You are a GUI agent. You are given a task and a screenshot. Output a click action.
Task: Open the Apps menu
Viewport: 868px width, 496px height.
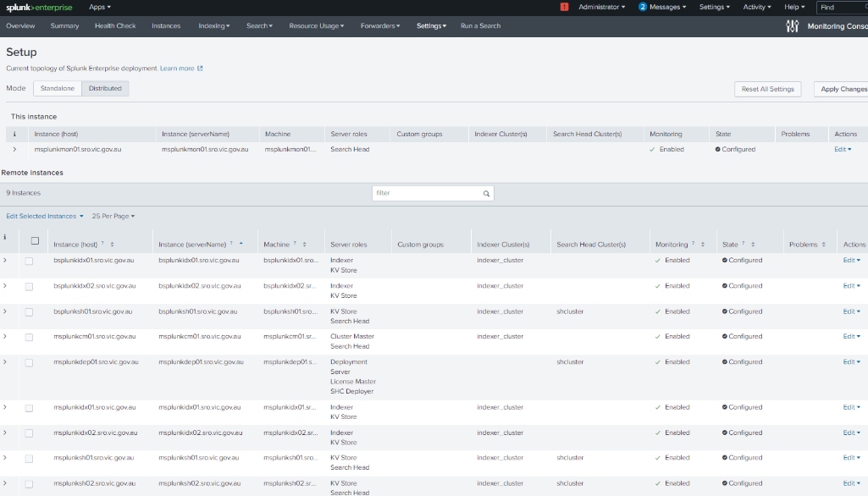(100, 8)
